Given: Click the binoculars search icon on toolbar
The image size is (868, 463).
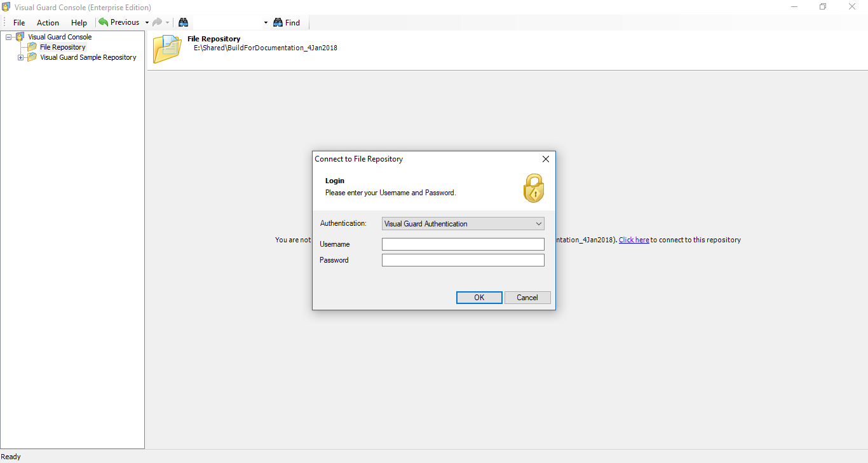Looking at the screenshot, I should pos(183,22).
